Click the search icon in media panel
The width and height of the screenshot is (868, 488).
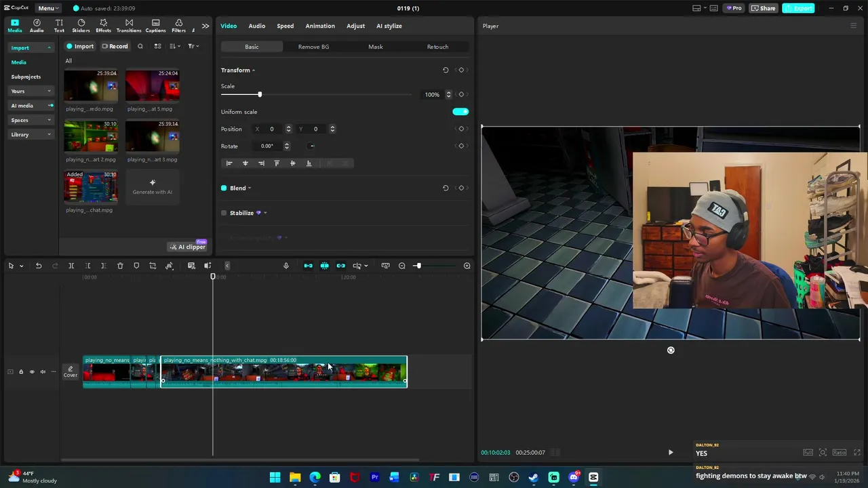pyautogui.click(x=140, y=46)
